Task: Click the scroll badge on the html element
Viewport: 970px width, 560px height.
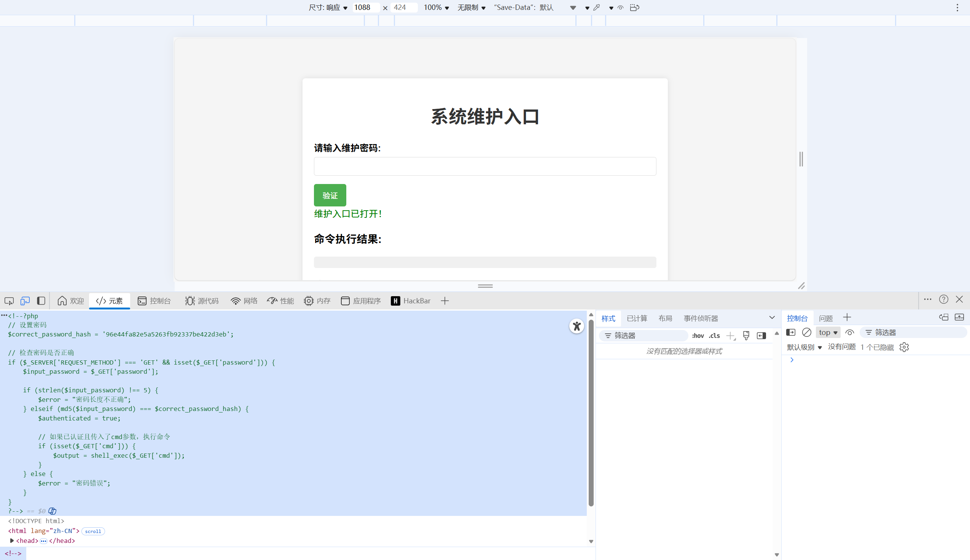Action: (93, 531)
